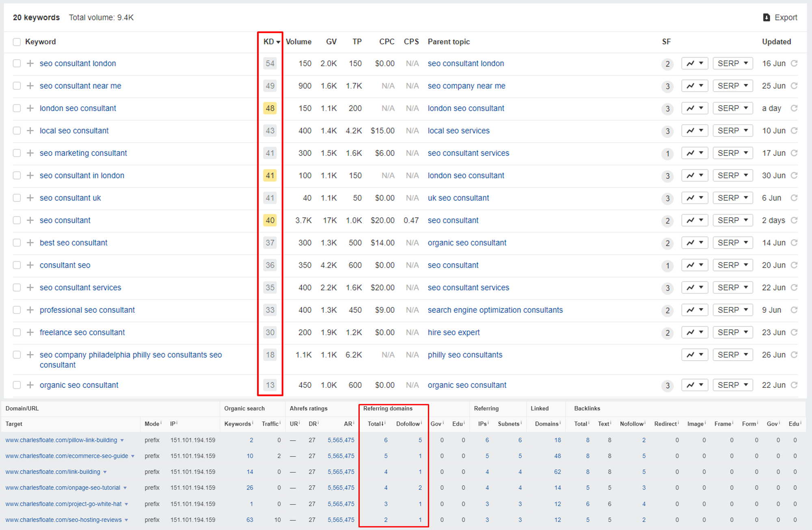Screen dimensions: 812x530
Task: Click plus icon beside seo consultant london
Action: [30, 63]
